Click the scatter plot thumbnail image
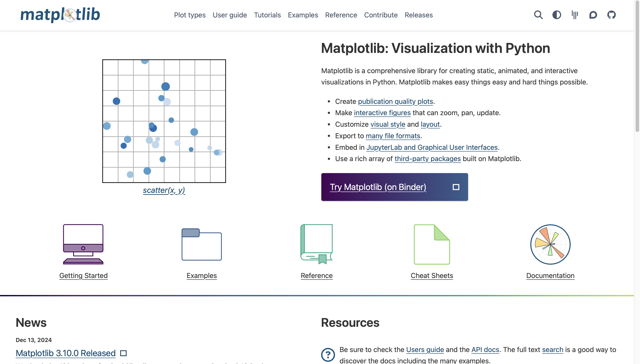640x364 pixels. click(x=164, y=121)
